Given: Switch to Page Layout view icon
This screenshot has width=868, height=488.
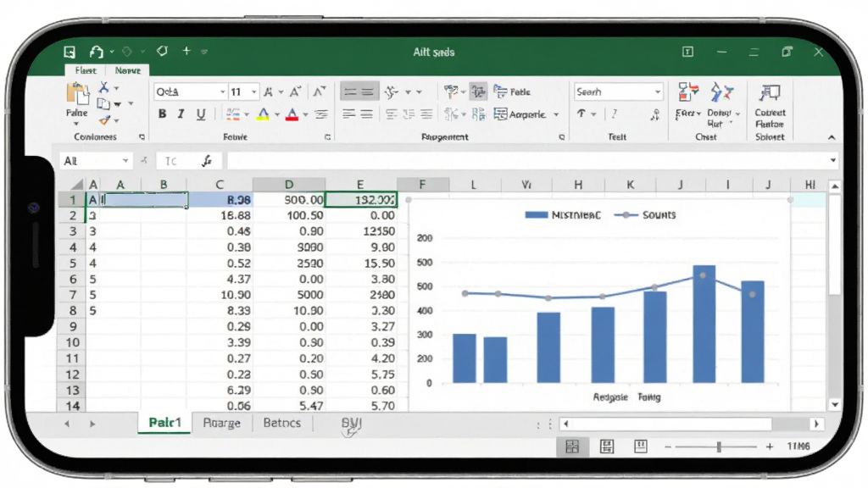Looking at the screenshot, I should pos(607,446).
